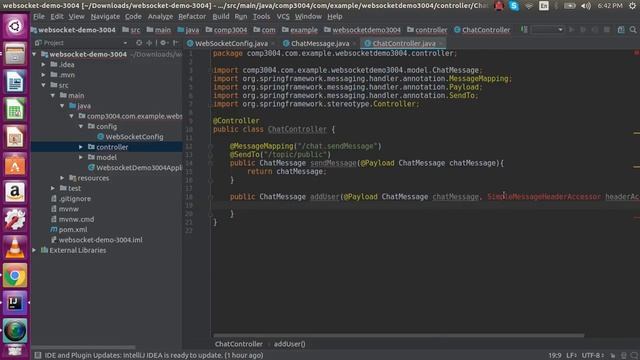Open the run configuration dropdown
This screenshot has height=360, width=640.
click(547, 30)
